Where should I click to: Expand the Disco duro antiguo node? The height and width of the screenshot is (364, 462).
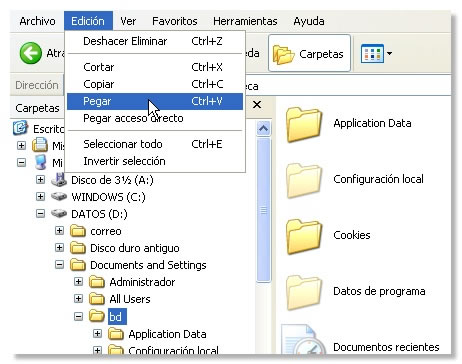click(x=59, y=248)
